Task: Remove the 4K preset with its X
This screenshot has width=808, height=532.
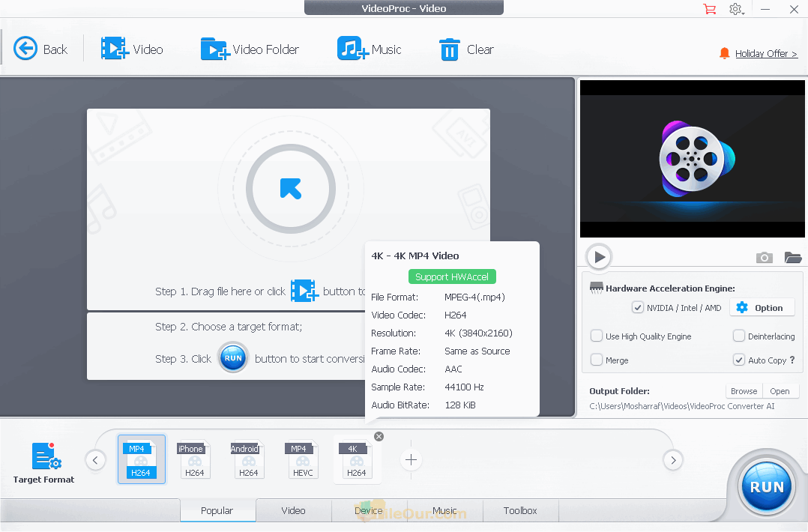Action: [x=379, y=436]
